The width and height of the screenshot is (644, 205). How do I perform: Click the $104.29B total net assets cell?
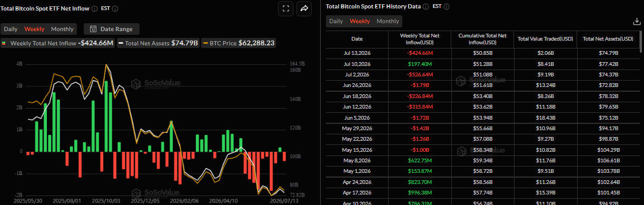[608, 150]
